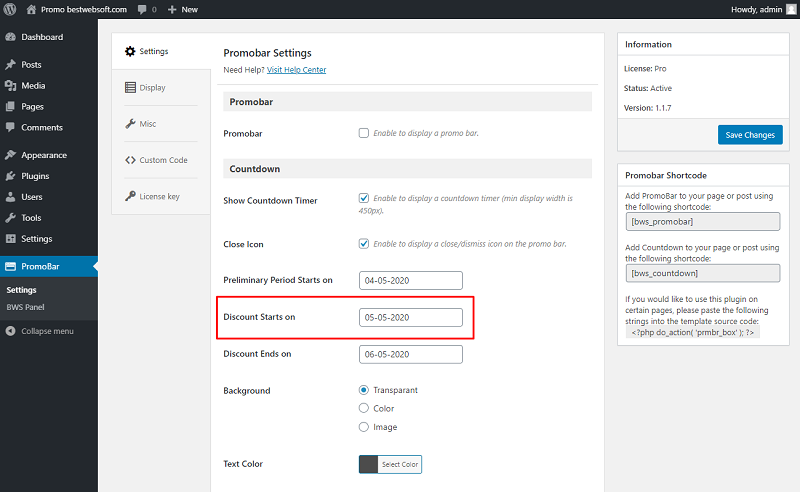Click the Posts pushpin icon

click(10, 64)
